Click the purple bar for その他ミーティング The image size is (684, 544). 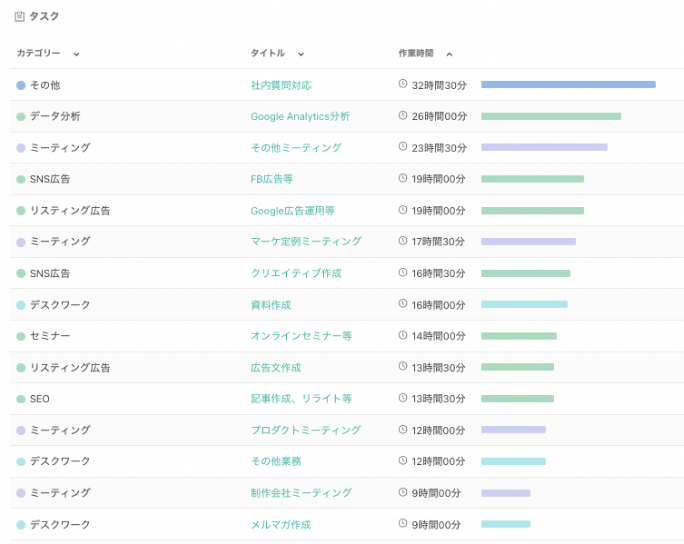click(544, 148)
